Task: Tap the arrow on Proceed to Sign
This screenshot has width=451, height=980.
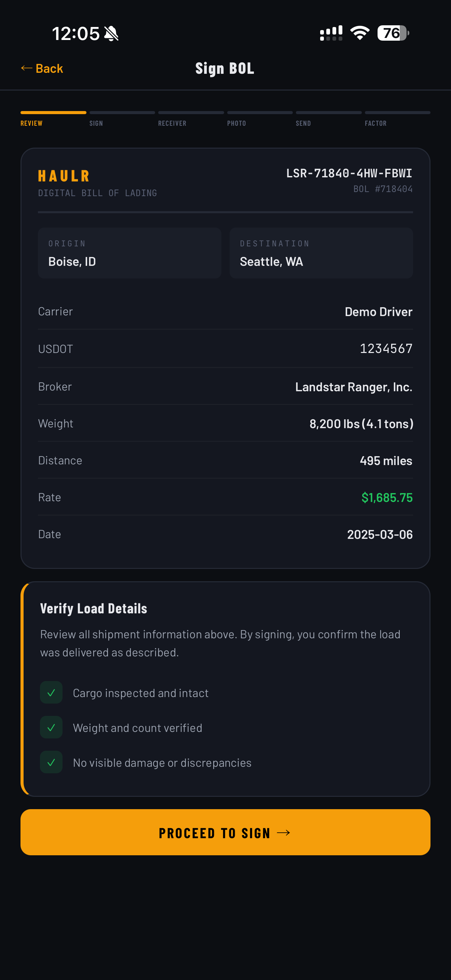Action: click(284, 833)
